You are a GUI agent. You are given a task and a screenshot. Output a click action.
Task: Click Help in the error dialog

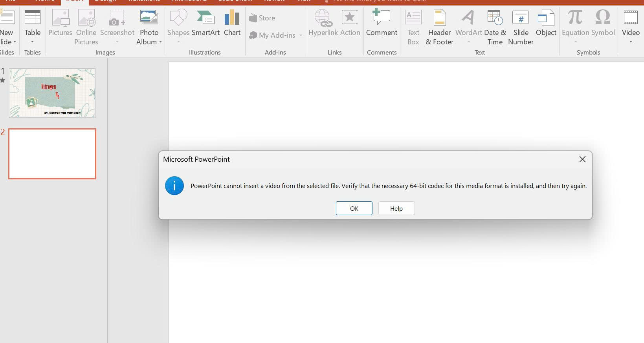[x=396, y=208]
